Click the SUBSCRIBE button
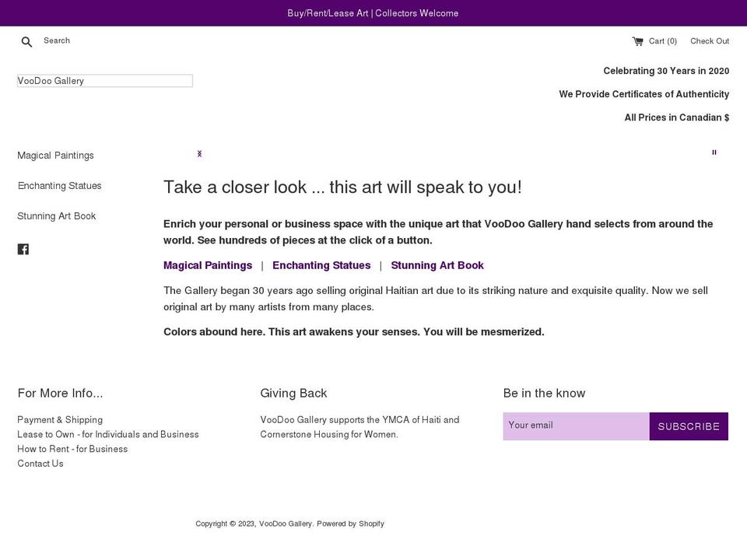This screenshot has height=560, width=747. [688, 425]
